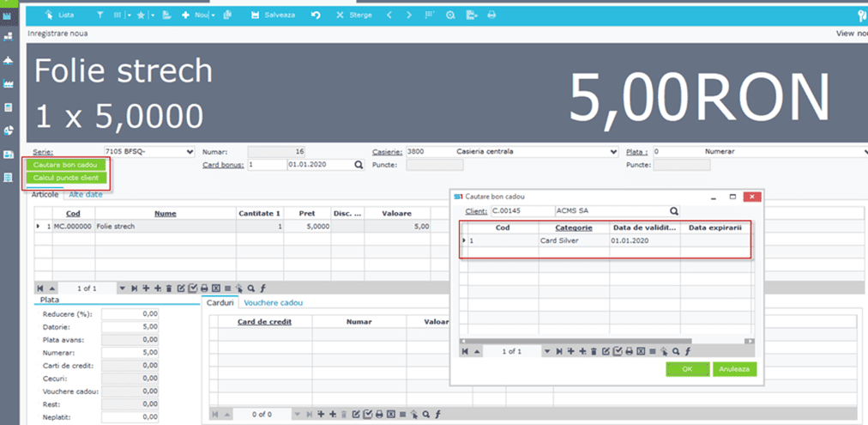Click the Client search magnifier in dialog
Viewport: 868px width, 425px height.
tap(674, 210)
